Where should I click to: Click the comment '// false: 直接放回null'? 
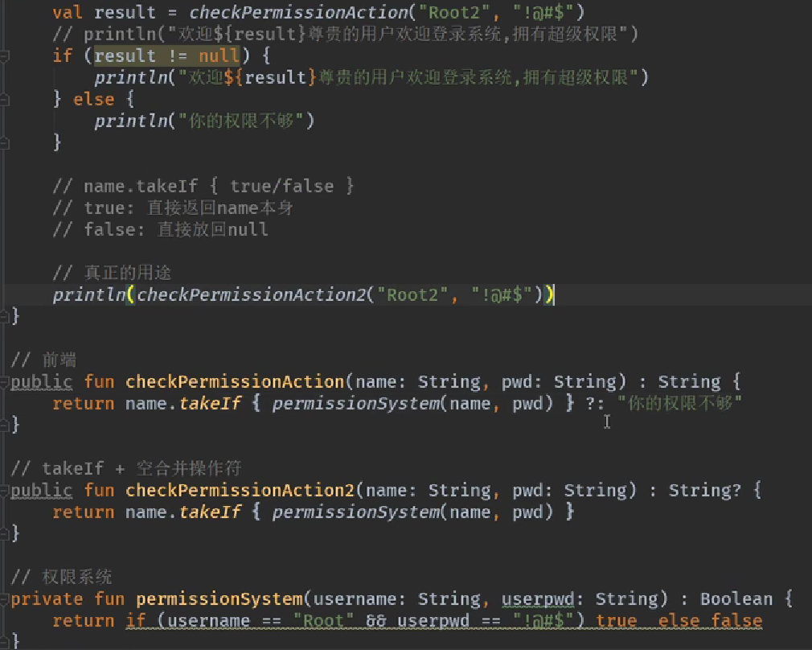161,229
